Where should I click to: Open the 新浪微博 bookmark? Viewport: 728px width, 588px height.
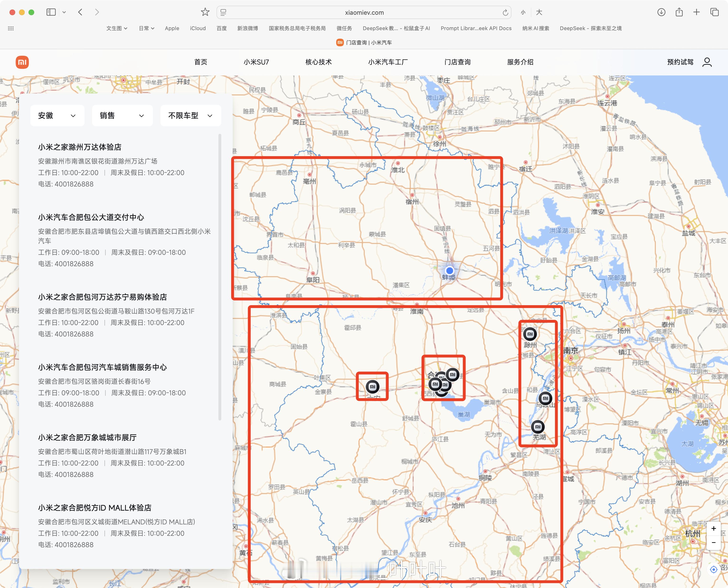point(247,28)
